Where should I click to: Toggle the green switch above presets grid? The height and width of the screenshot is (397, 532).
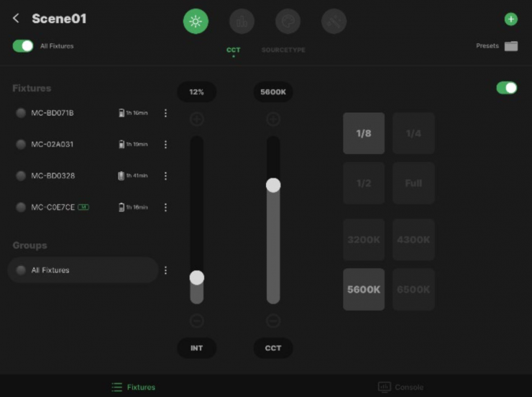coord(506,88)
